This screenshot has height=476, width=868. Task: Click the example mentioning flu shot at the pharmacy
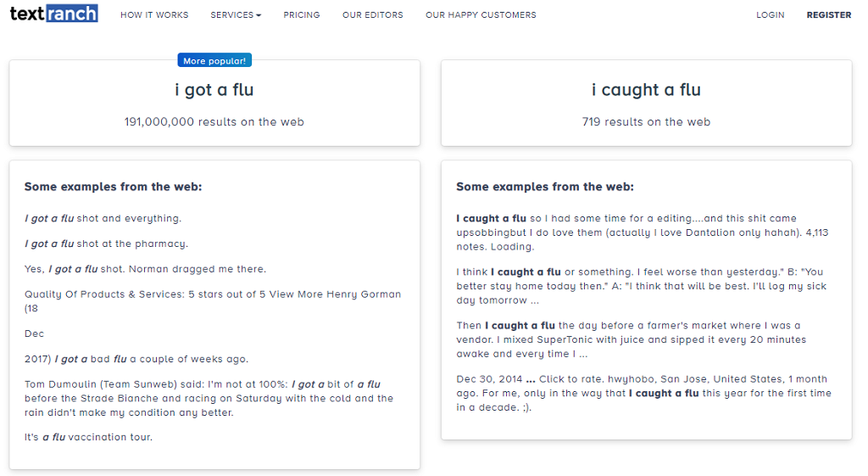click(x=106, y=244)
